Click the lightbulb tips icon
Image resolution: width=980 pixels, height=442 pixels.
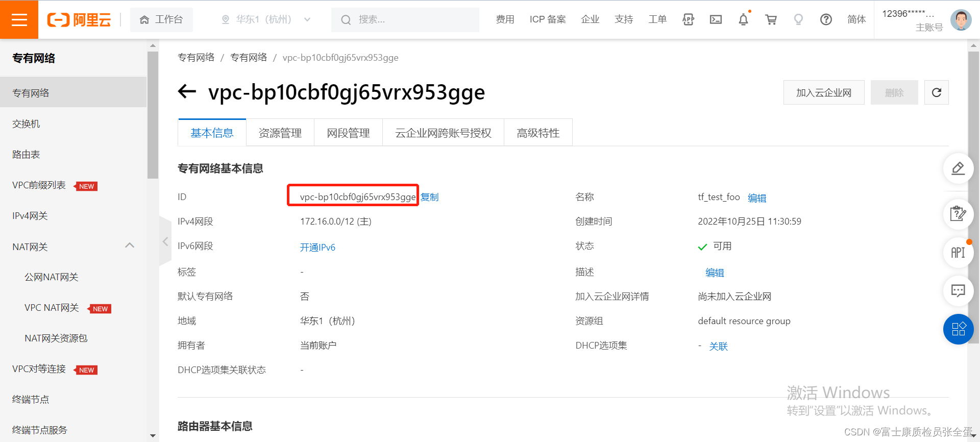(798, 19)
